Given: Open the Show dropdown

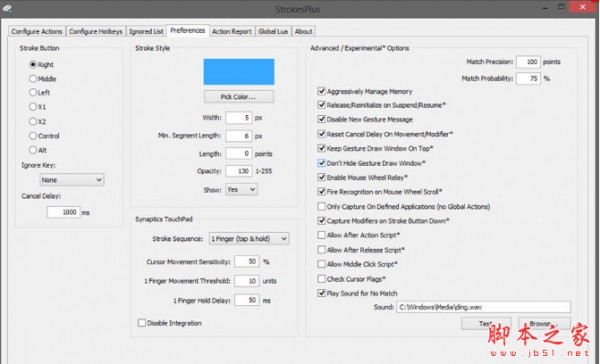Looking at the screenshot, I should 241,189.
